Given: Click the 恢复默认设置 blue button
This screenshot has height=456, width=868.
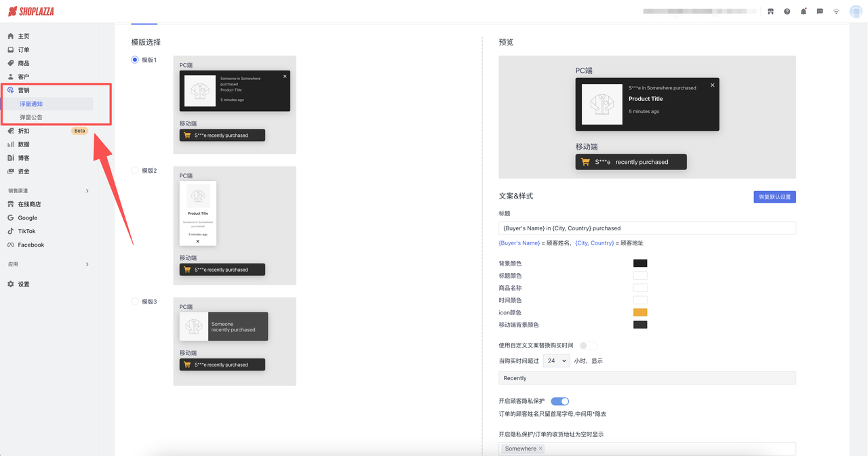Looking at the screenshot, I should pos(774,196).
